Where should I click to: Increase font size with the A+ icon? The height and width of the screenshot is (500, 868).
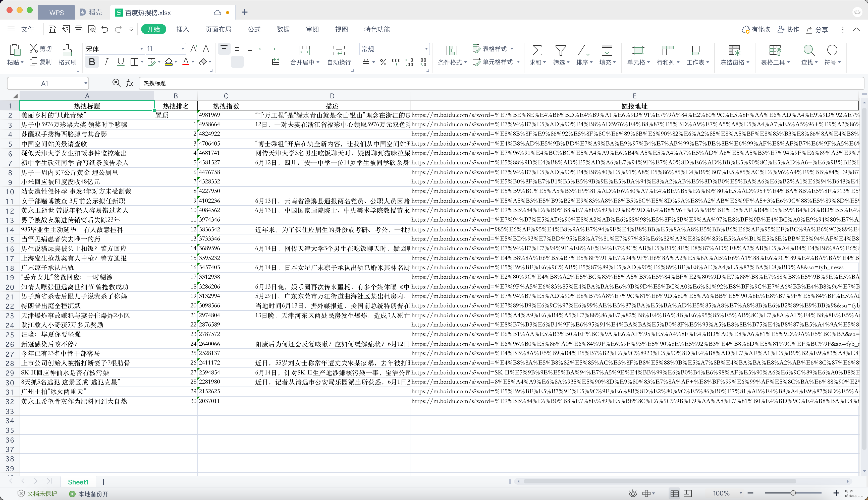pyautogui.click(x=194, y=49)
